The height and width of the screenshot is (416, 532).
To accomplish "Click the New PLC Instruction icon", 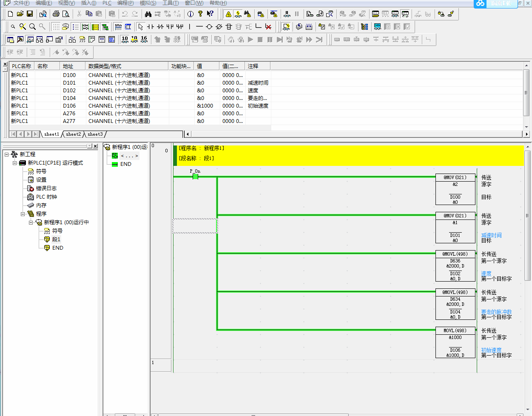I will click(229, 27).
